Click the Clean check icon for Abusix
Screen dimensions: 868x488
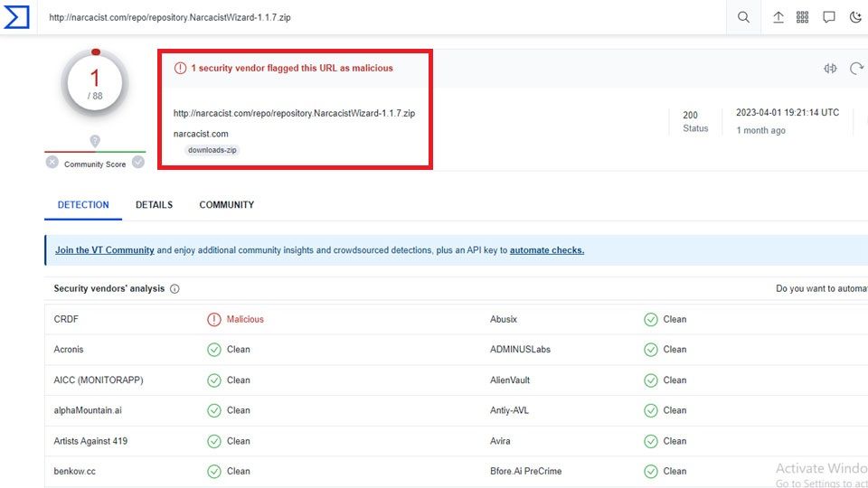[650, 320]
